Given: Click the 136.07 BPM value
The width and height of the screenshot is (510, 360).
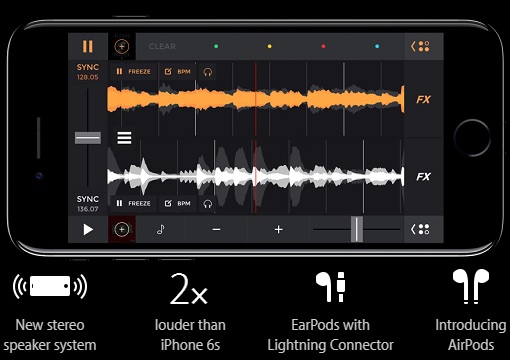Looking at the screenshot, I should 88,209.
